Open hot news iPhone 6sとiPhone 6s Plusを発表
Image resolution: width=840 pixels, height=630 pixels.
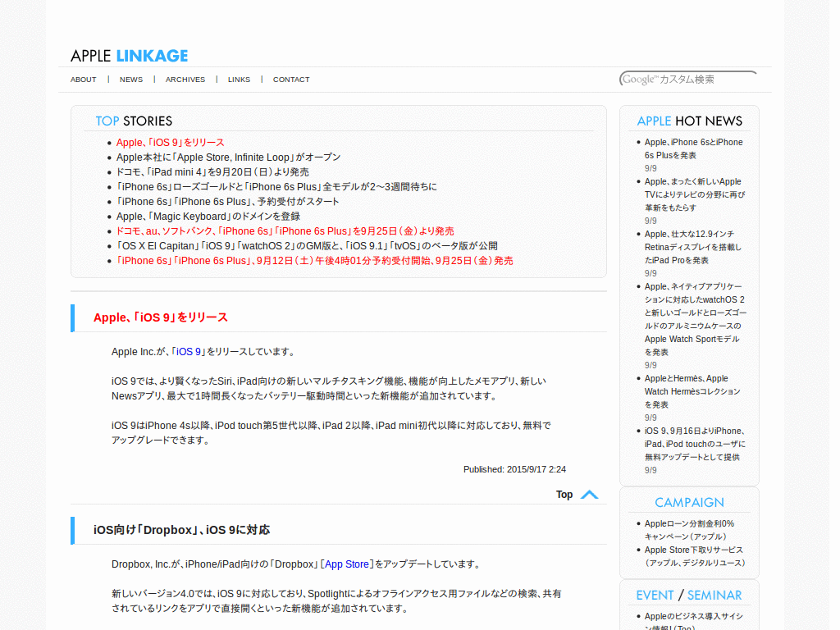(693, 149)
